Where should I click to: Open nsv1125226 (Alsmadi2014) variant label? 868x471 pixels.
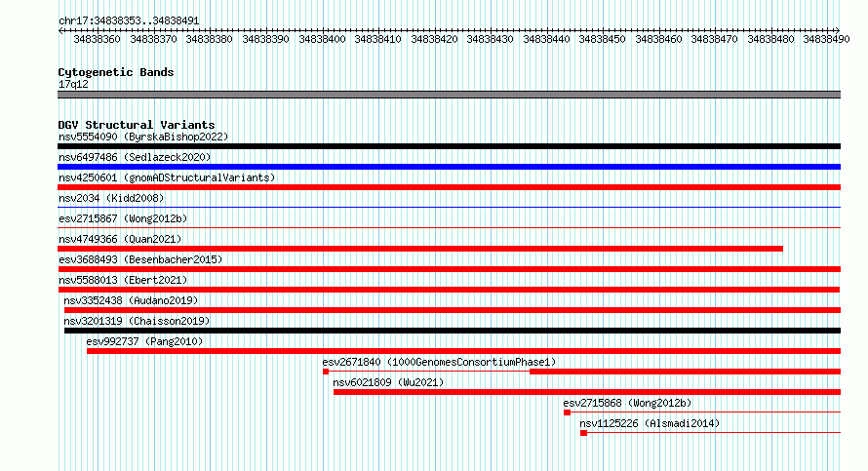pos(650,423)
